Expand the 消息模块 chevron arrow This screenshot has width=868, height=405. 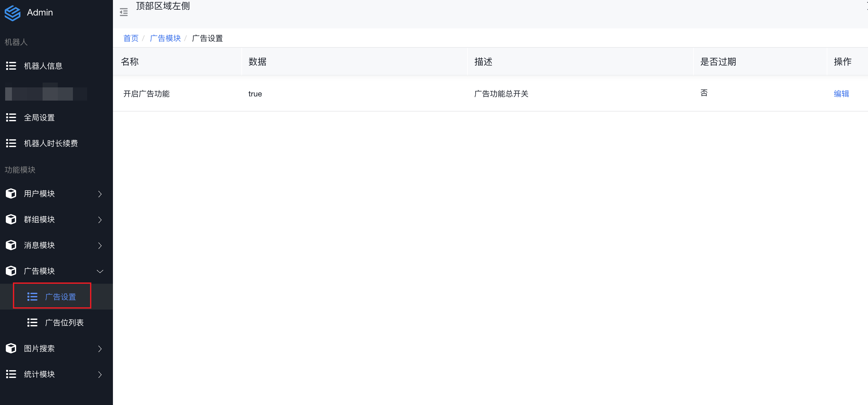click(100, 245)
